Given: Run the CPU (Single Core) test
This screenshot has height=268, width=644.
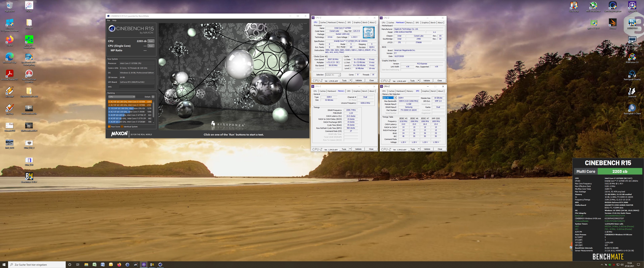Looking at the screenshot, I should (151, 46).
